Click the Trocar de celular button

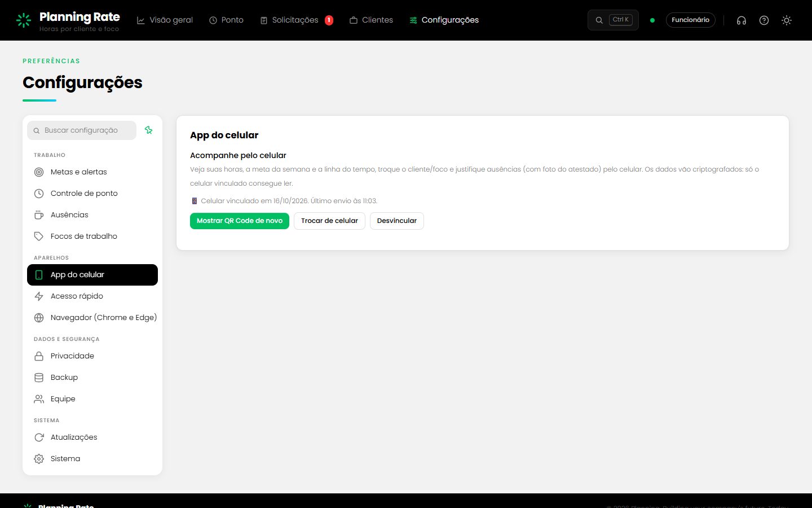click(x=329, y=221)
